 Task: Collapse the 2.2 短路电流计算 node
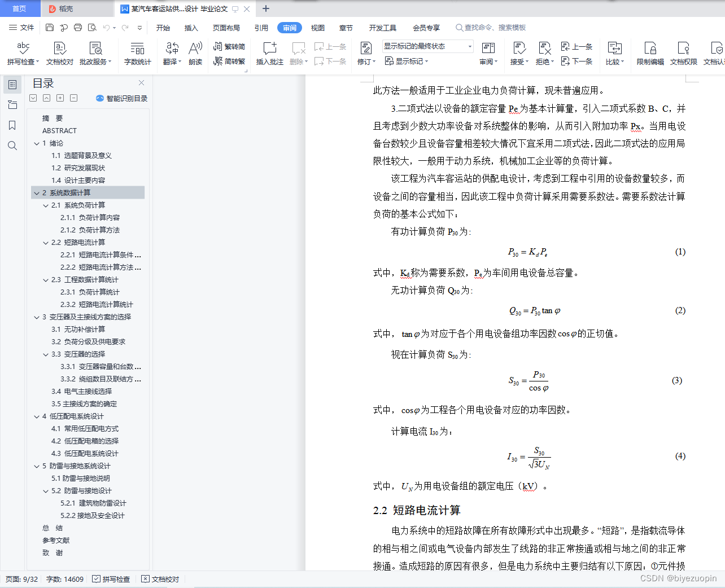coord(46,243)
